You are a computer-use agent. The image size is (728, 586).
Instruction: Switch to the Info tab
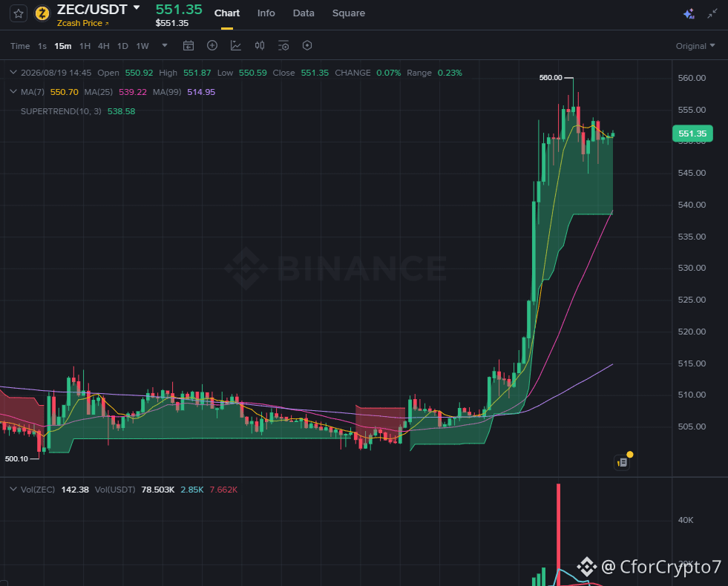click(x=266, y=13)
